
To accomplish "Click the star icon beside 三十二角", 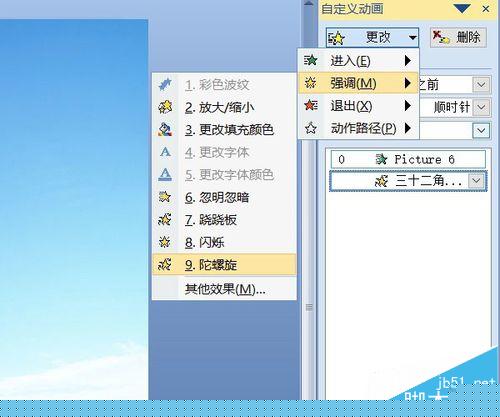I will click(x=381, y=181).
